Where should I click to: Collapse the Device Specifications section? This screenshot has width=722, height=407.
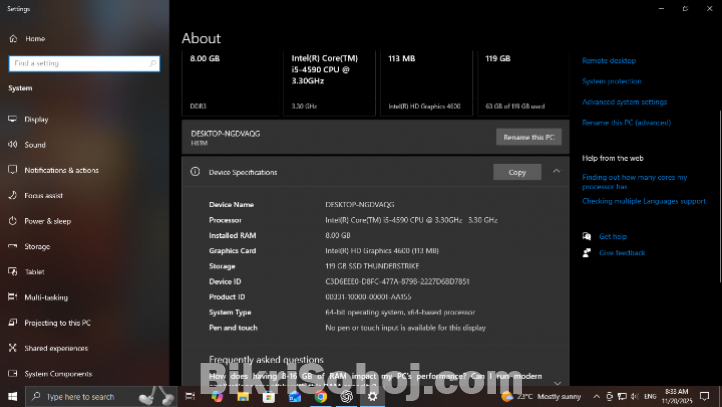pos(556,172)
